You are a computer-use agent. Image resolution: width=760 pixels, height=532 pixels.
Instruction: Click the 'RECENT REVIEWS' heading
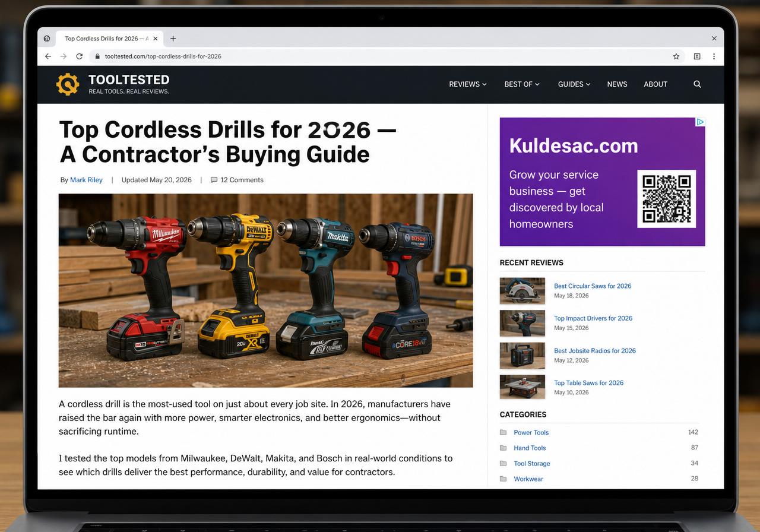pos(531,262)
